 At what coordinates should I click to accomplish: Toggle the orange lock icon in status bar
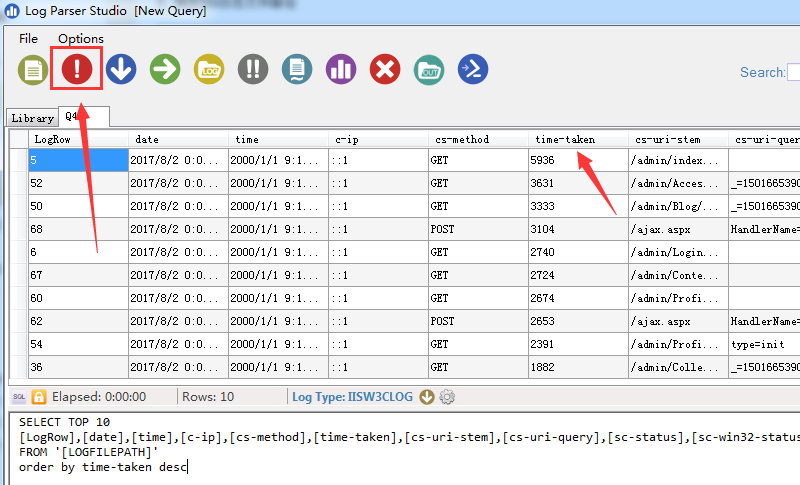point(39,397)
